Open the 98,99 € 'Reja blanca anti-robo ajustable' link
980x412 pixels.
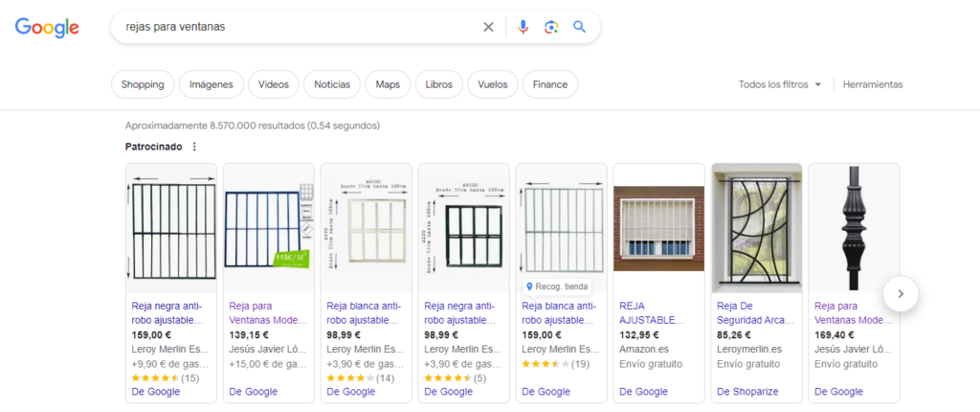click(x=364, y=313)
